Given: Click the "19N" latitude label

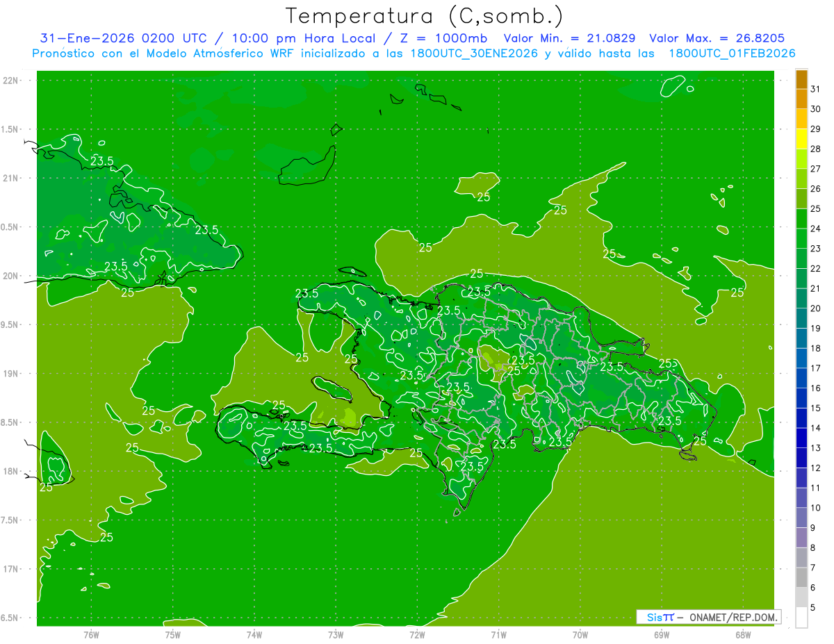Looking at the screenshot, I should coord(10,373).
